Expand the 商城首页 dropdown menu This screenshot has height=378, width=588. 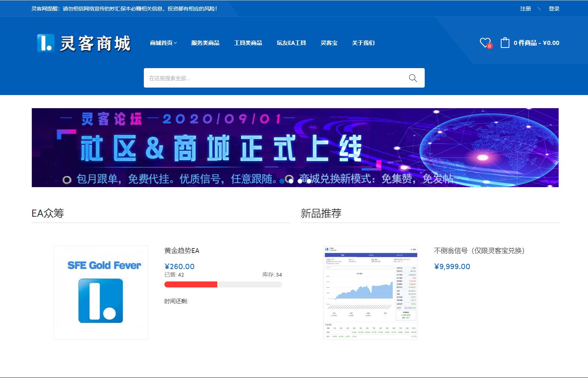(163, 43)
